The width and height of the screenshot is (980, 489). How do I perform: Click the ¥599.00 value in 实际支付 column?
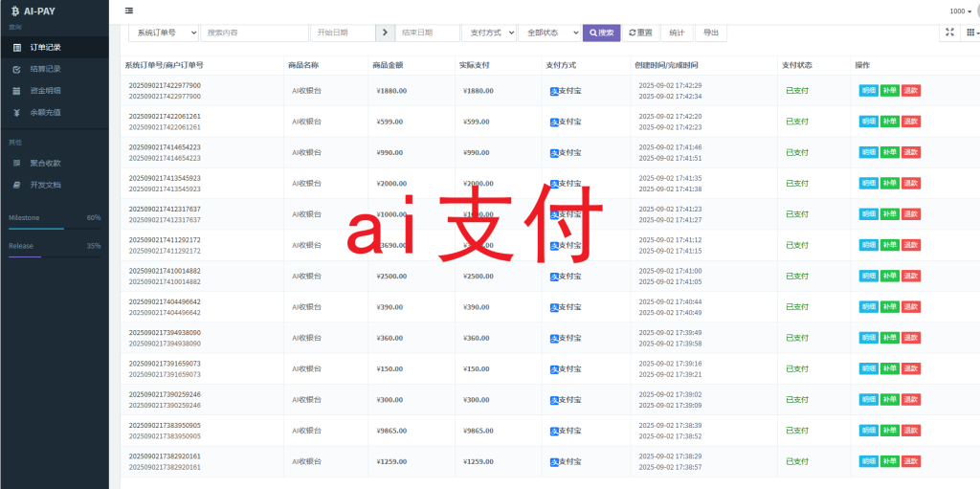(x=477, y=122)
